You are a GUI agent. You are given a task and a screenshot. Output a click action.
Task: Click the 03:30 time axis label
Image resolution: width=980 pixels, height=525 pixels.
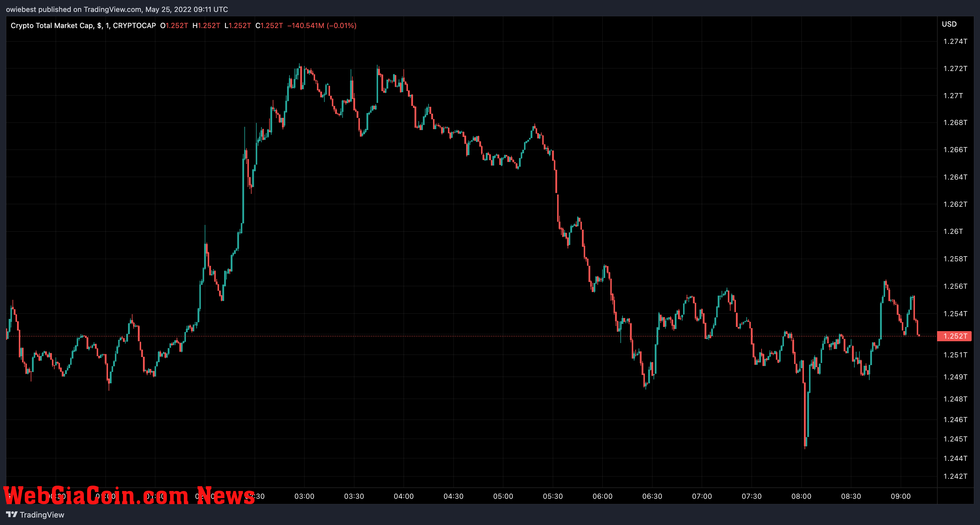pos(354,496)
